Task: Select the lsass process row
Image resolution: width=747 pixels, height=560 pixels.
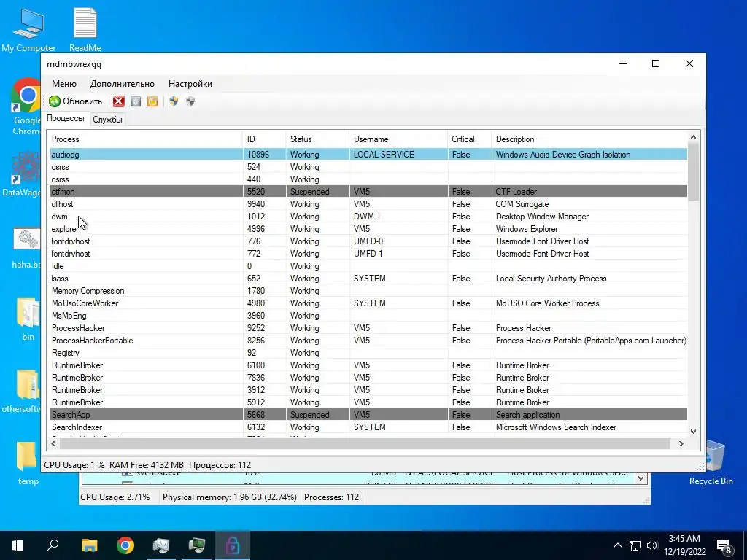Action: 368,278
